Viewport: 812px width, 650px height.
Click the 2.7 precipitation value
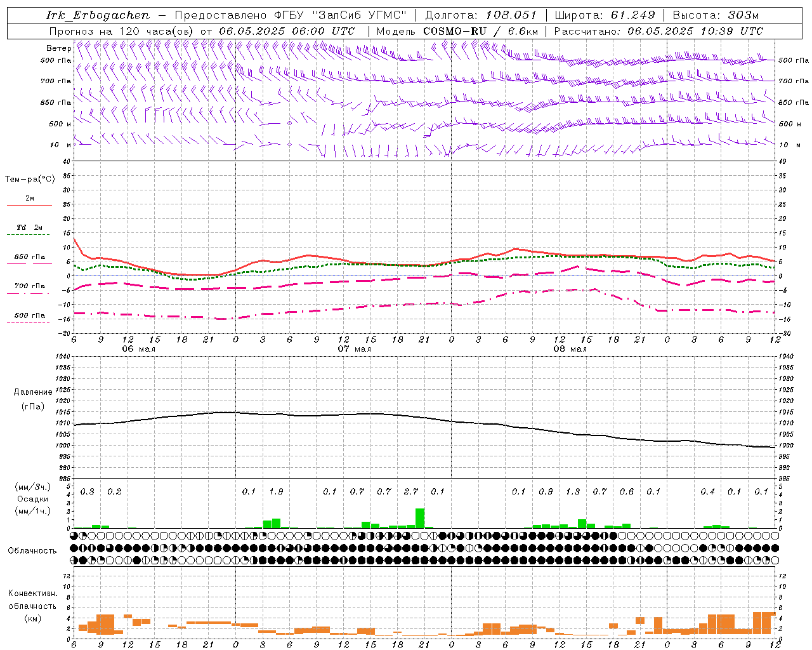(x=411, y=492)
